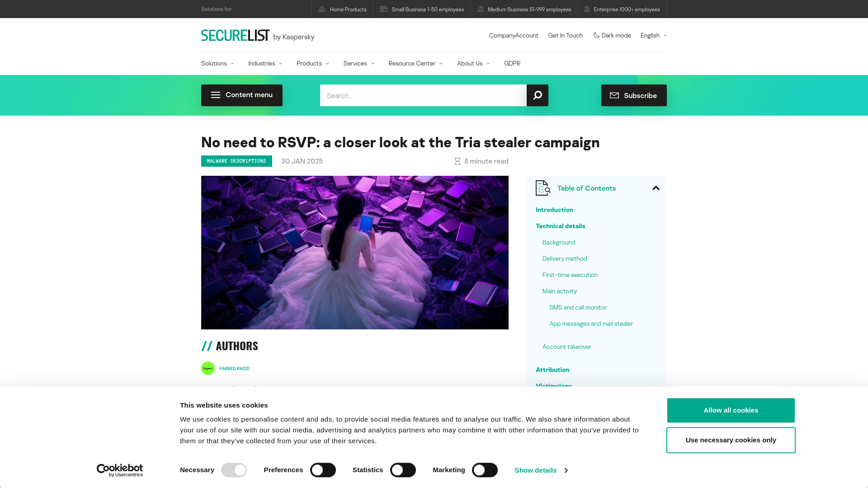Click the Cookiebot logo icon
The height and width of the screenshot is (488, 868).
click(119, 470)
